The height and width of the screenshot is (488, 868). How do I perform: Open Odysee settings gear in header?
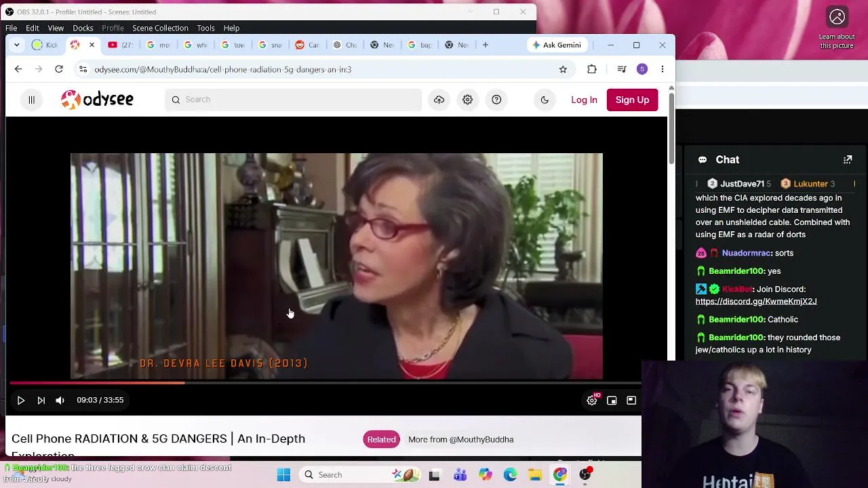(x=467, y=100)
